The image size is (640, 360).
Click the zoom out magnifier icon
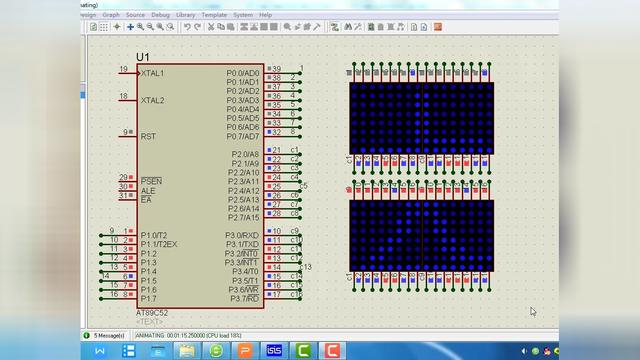pos(150,27)
